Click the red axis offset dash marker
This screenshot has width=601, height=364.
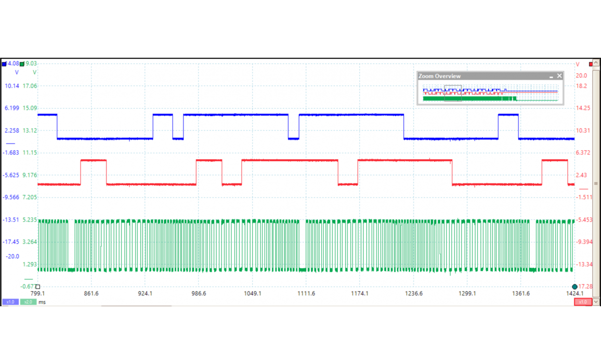[x=584, y=189]
